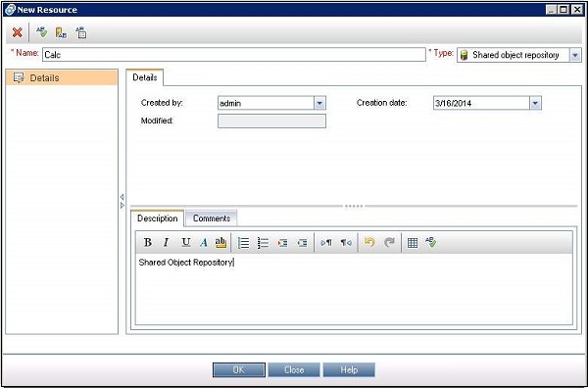This screenshot has width=588, height=388.
Task: Click into the Name input field
Action: [234, 55]
